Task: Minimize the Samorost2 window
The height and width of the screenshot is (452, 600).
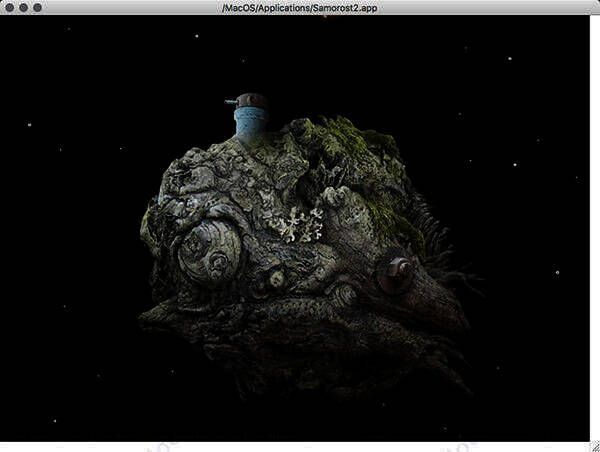Action: pos(23,7)
